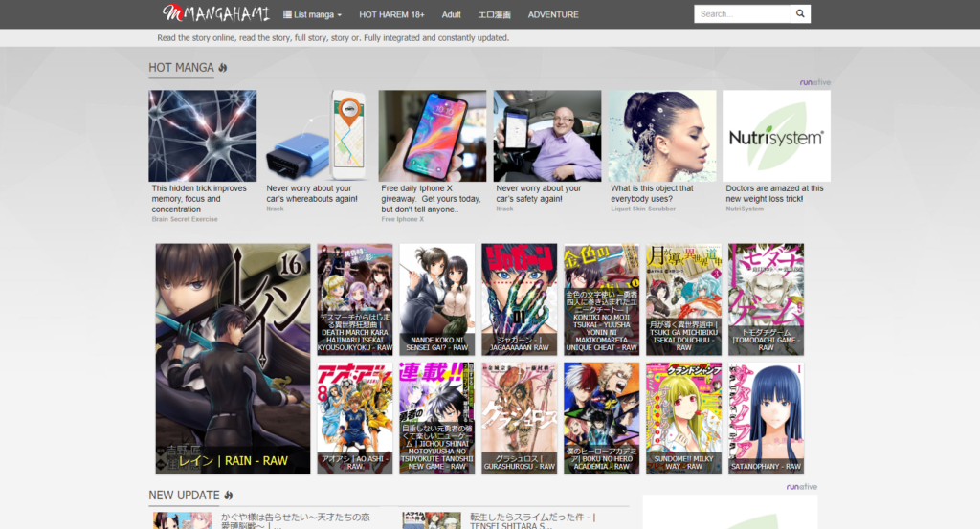Open the Tomodachi Game RAW cover

pos(767,299)
